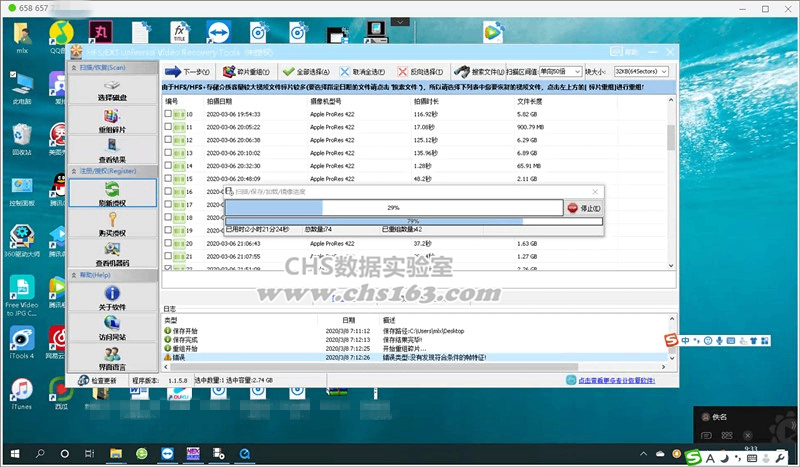Click 查看机器码 machine code icon
800x467 pixels.
tap(112, 249)
